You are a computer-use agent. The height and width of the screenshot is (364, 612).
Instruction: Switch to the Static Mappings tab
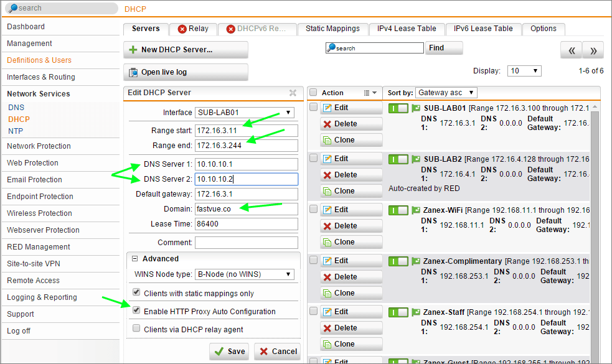click(332, 29)
